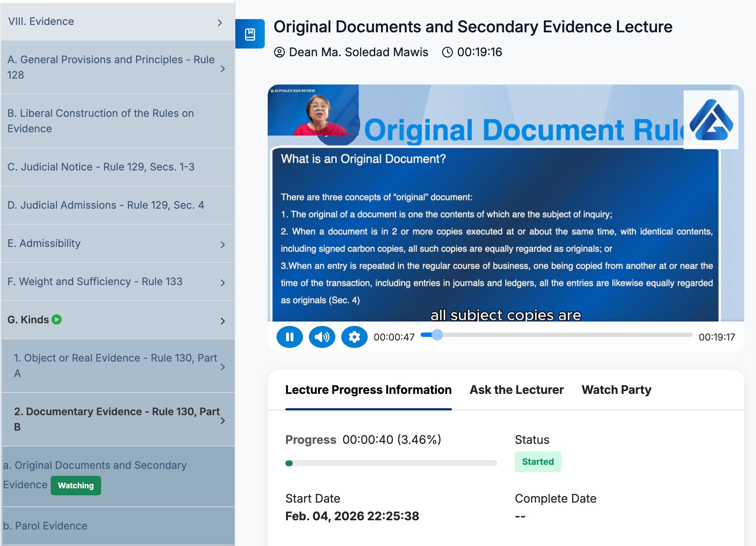Click the clock icon near lecture duration
Screen dimensions: 756x546
point(447,52)
